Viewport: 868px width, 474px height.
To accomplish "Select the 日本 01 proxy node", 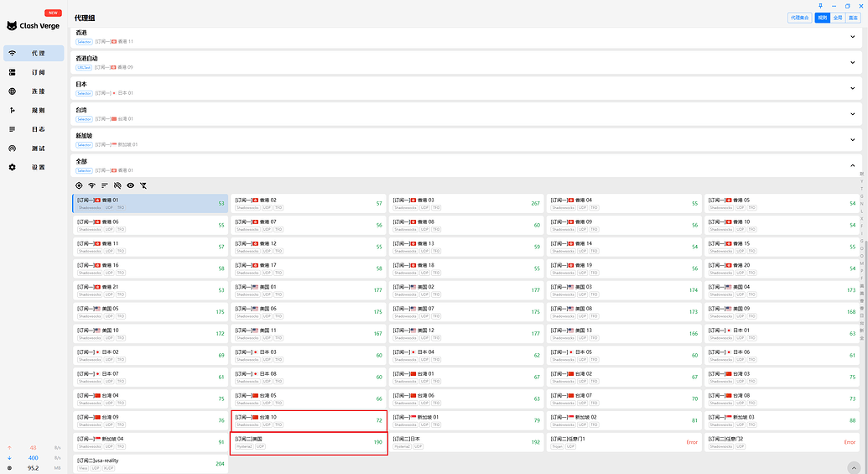I will [x=782, y=333].
